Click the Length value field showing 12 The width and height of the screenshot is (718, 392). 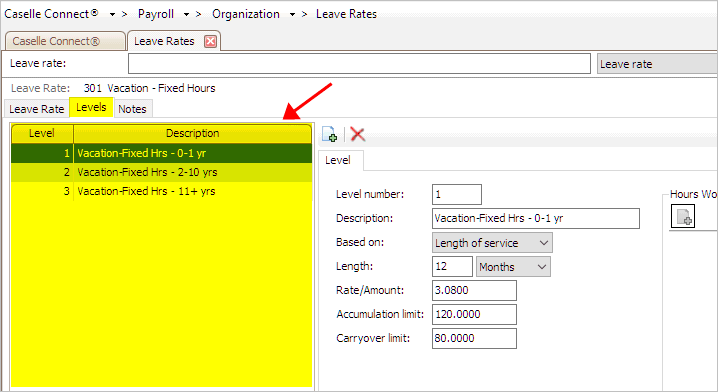pyautogui.click(x=452, y=267)
